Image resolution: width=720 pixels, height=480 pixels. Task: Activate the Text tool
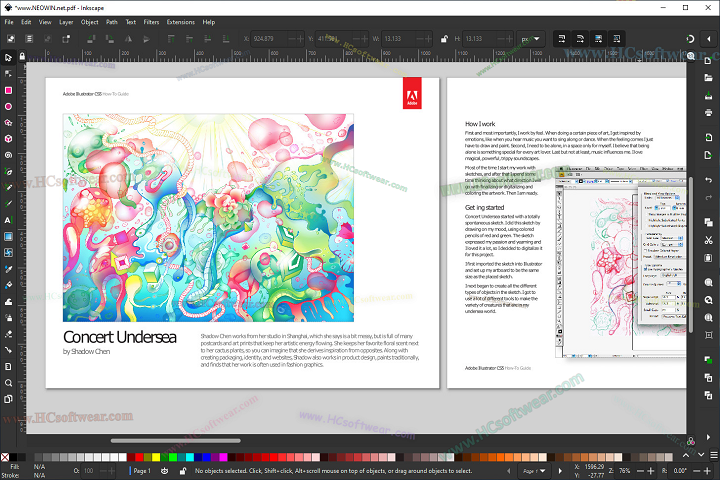tap(8, 220)
